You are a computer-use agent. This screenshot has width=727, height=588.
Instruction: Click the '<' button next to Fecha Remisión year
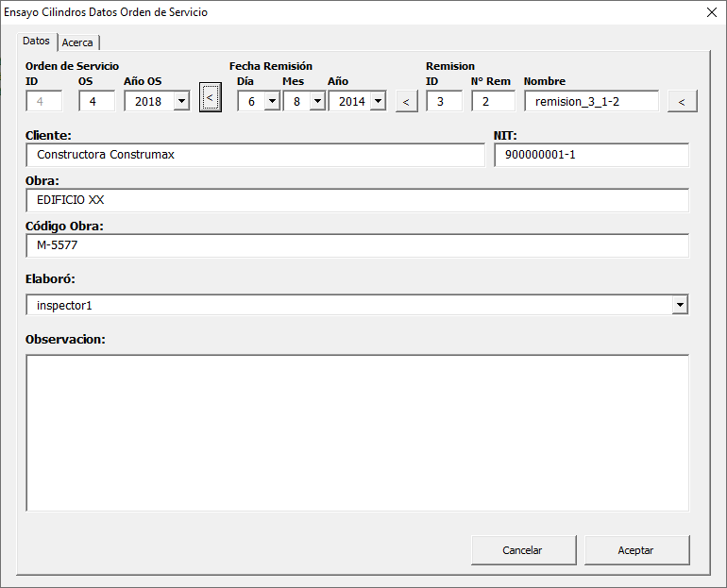coord(406,101)
